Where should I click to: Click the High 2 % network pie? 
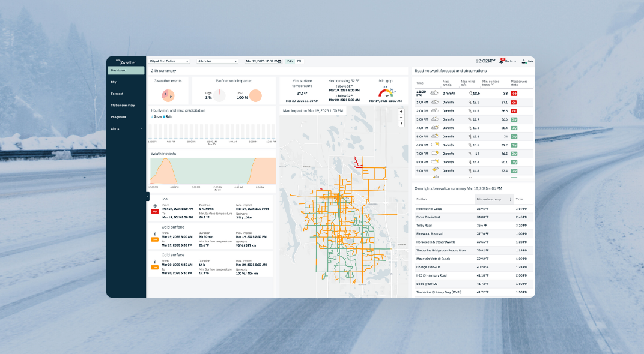(x=219, y=95)
